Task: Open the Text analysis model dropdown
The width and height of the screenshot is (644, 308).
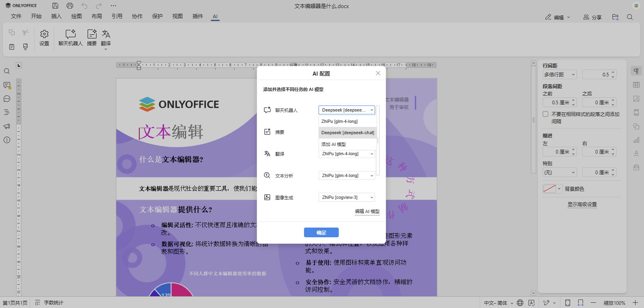Action: pos(347,175)
